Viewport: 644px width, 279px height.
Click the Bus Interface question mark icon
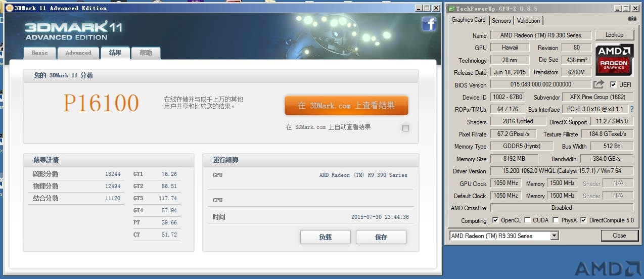631,109
